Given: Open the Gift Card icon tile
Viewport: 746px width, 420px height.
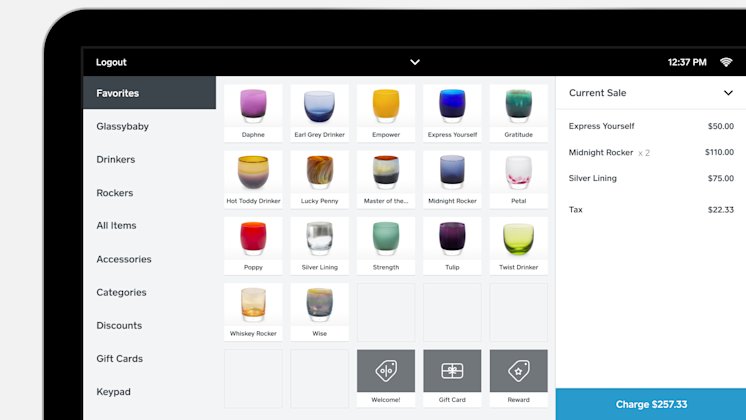Looking at the screenshot, I should 452,371.
